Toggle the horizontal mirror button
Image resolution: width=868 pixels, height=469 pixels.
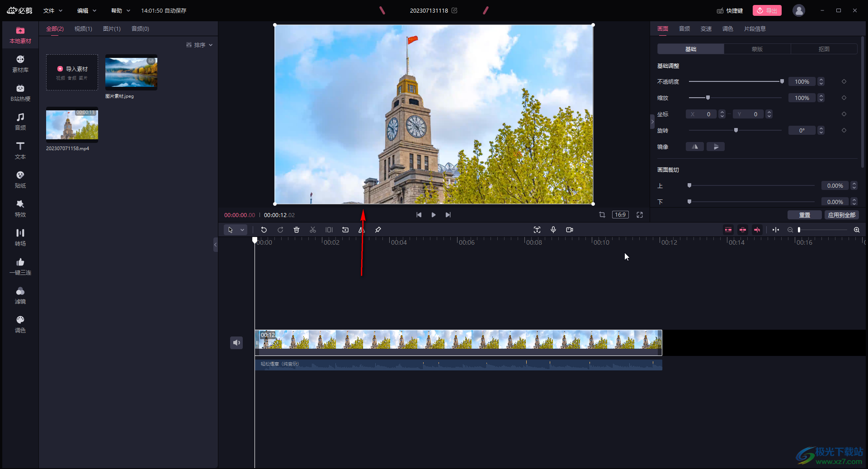point(695,147)
